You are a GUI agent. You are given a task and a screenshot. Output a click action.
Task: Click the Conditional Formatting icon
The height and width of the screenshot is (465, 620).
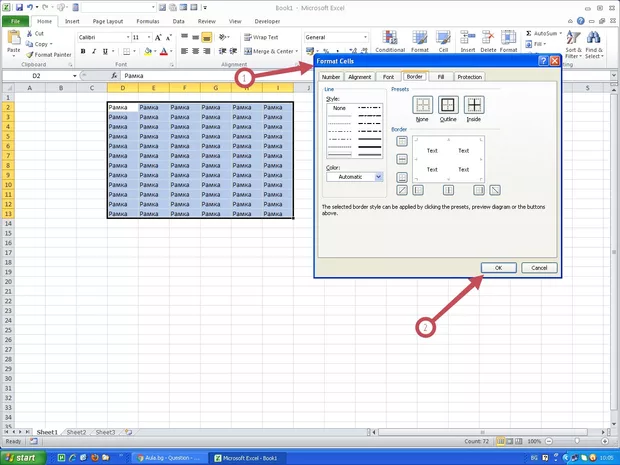click(389, 36)
